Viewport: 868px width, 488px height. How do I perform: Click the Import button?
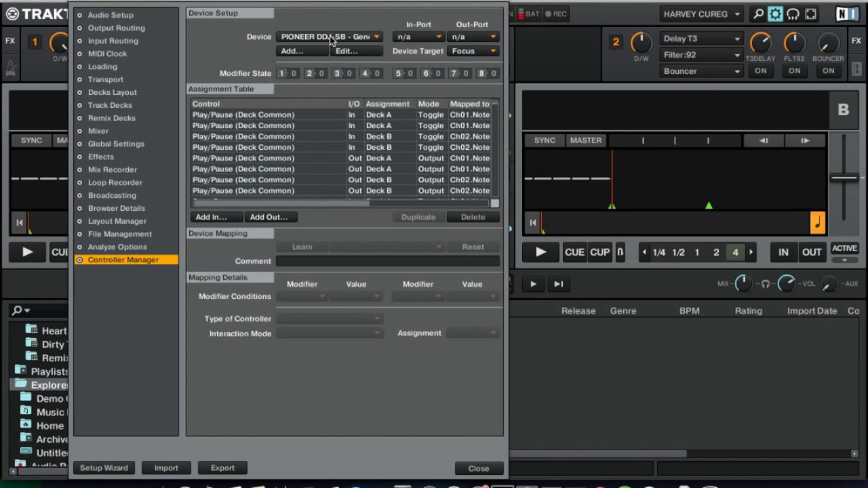[x=166, y=468]
